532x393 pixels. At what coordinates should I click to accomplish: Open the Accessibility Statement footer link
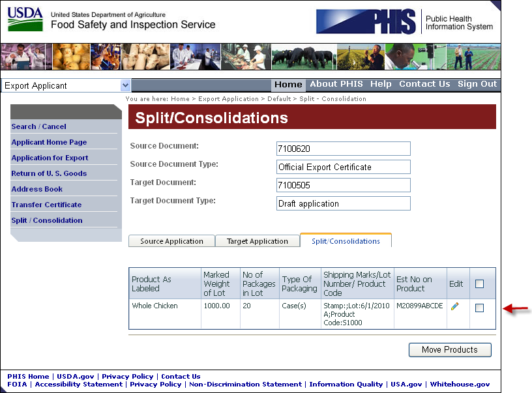tap(79, 384)
